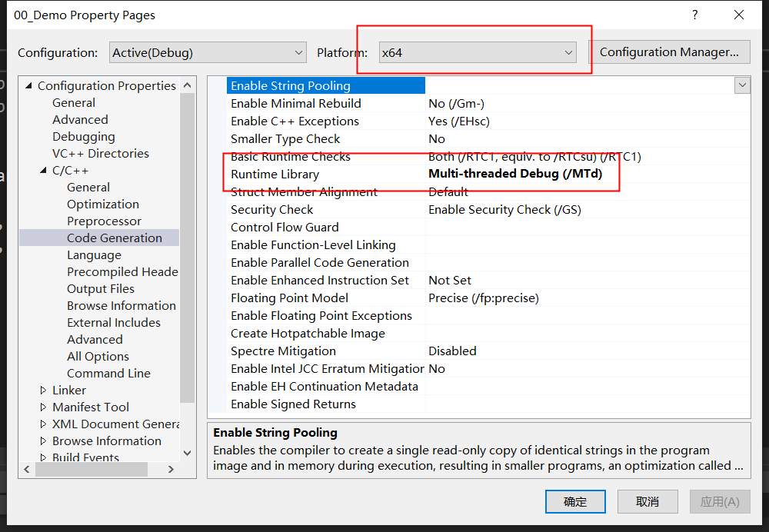This screenshot has width=769, height=532.
Task: Click the Control Flow Guard property
Action: point(285,227)
